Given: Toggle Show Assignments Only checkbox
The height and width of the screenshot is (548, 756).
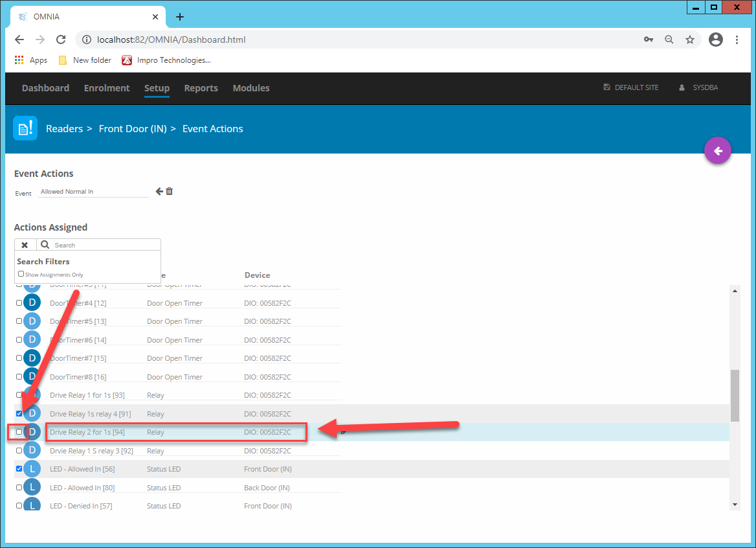Looking at the screenshot, I should 21,273.
